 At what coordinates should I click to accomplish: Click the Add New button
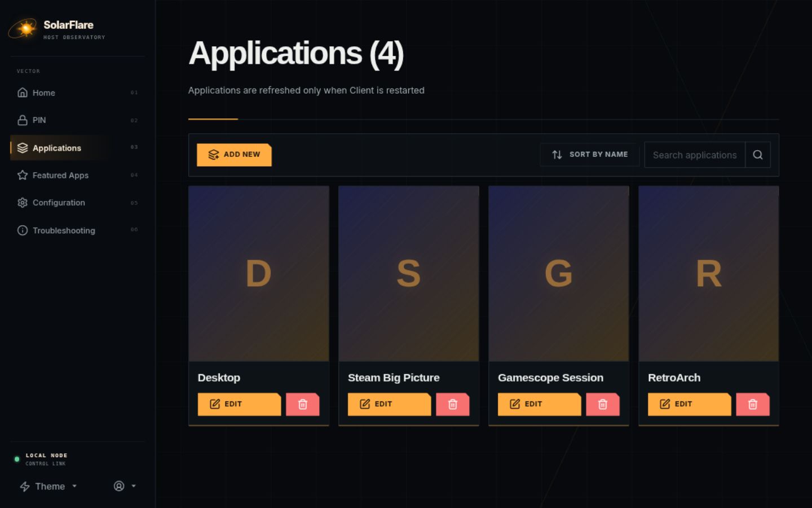click(234, 155)
